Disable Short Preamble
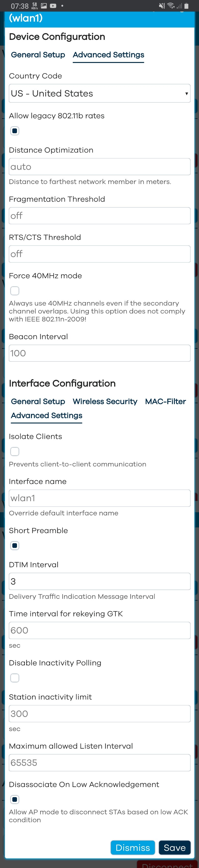 [14, 545]
